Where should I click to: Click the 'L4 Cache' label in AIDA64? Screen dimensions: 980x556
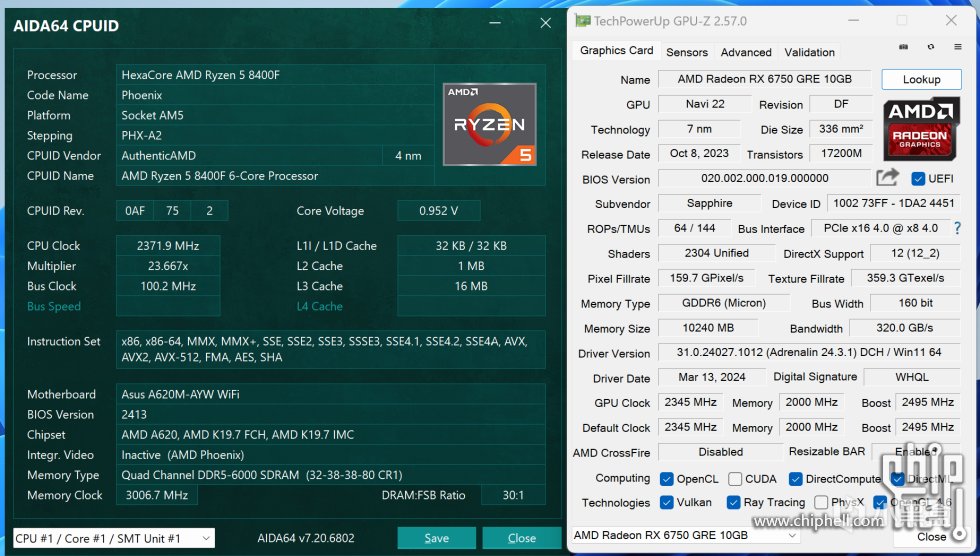319,306
